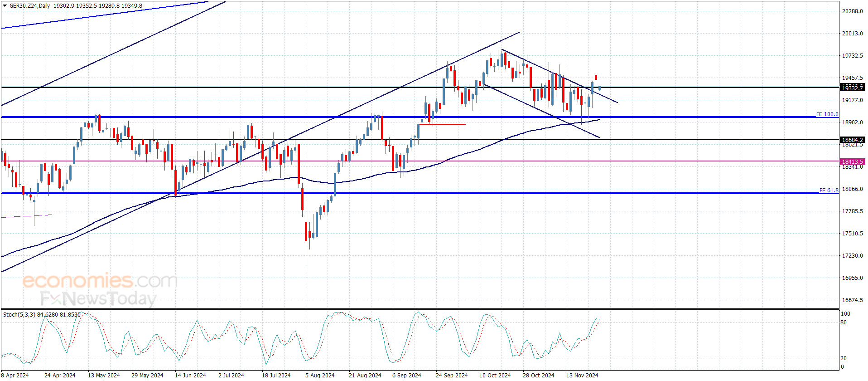The height and width of the screenshot is (381, 868).
Task: Click the 8 Apr 2024 date label
Action: click(x=15, y=375)
